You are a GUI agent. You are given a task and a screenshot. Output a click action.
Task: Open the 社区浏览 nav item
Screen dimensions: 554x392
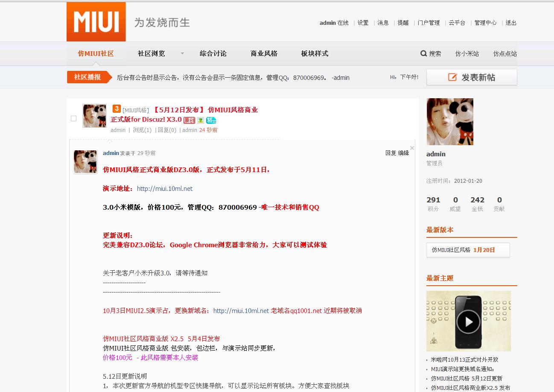[151, 53]
